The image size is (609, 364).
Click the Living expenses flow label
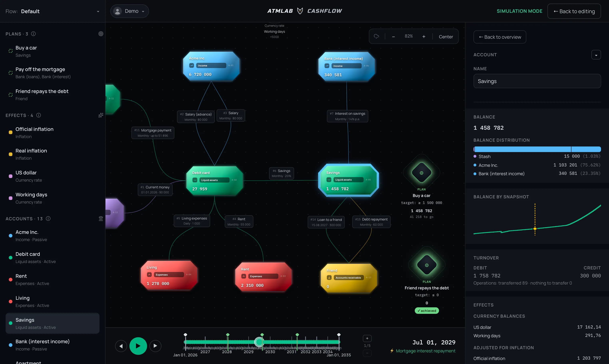192,221
